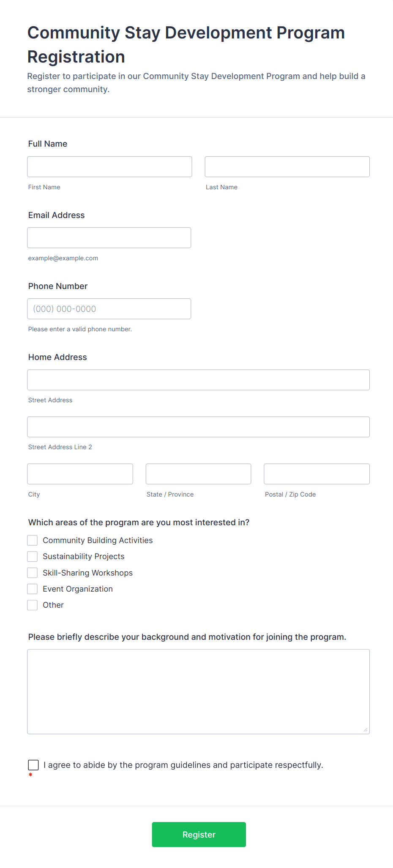Viewport: 393px width, 868px height.
Task: Check Community Building Activities checkbox
Action: click(x=33, y=540)
